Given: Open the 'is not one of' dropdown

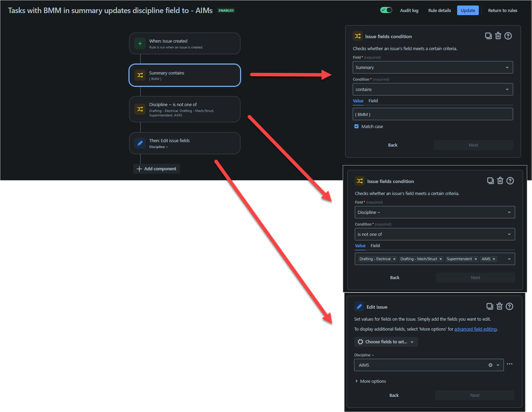Looking at the screenshot, I should click(435, 234).
